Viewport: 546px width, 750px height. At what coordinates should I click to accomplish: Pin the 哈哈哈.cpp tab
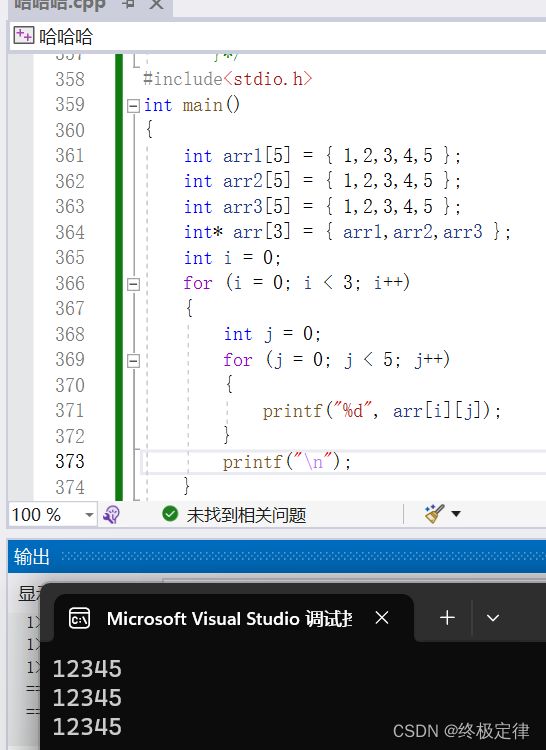click(128, 4)
